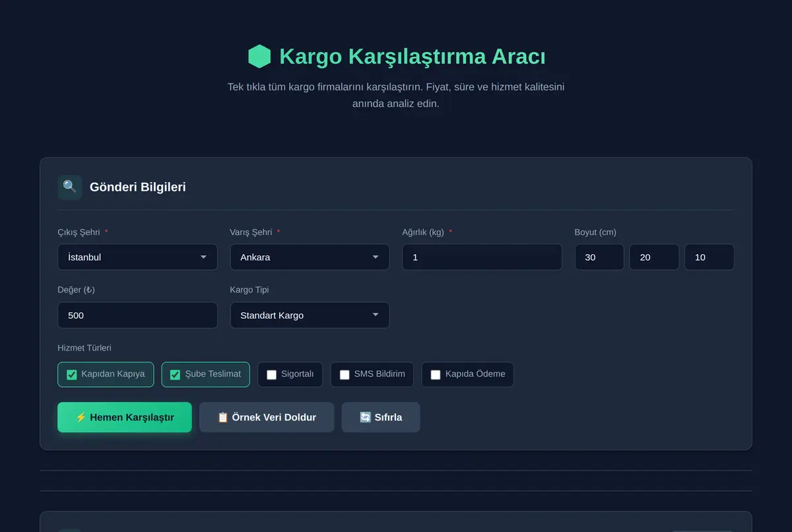The width and height of the screenshot is (792, 532).
Task: Reset the form with Sıfırla button
Action: (x=381, y=417)
